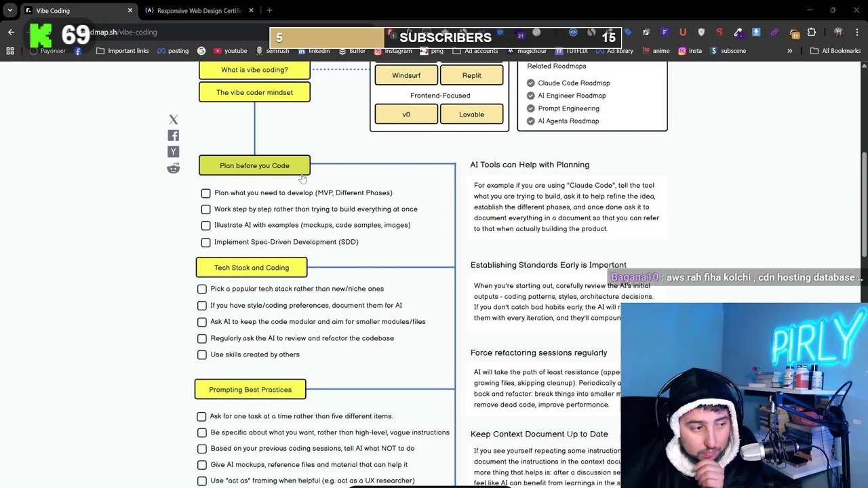Open the 'Prompting Best Practices' node
Image resolution: width=868 pixels, height=488 pixels.
pos(250,390)
